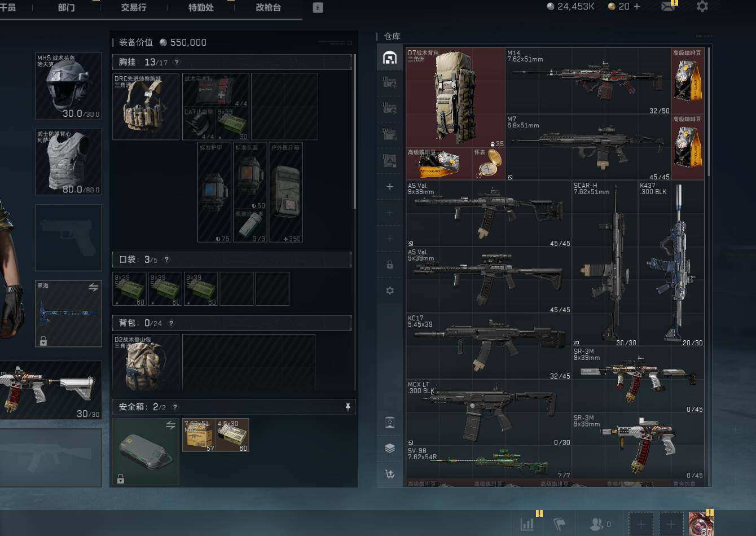The width and height of the screenshot is (756, 536).
Task: Select the 户外医疗箱 medical kit
Action: (286, 192)
